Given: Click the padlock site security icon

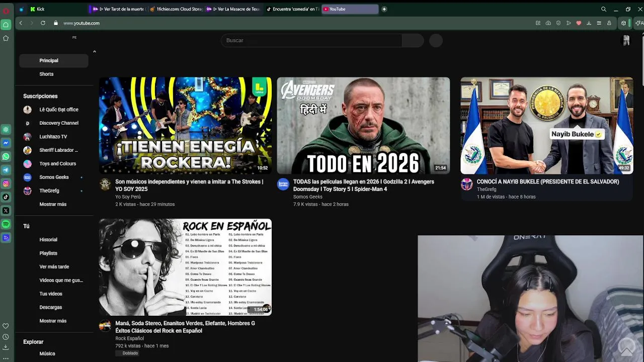Looking at the screenshot, I should [56, 23].
